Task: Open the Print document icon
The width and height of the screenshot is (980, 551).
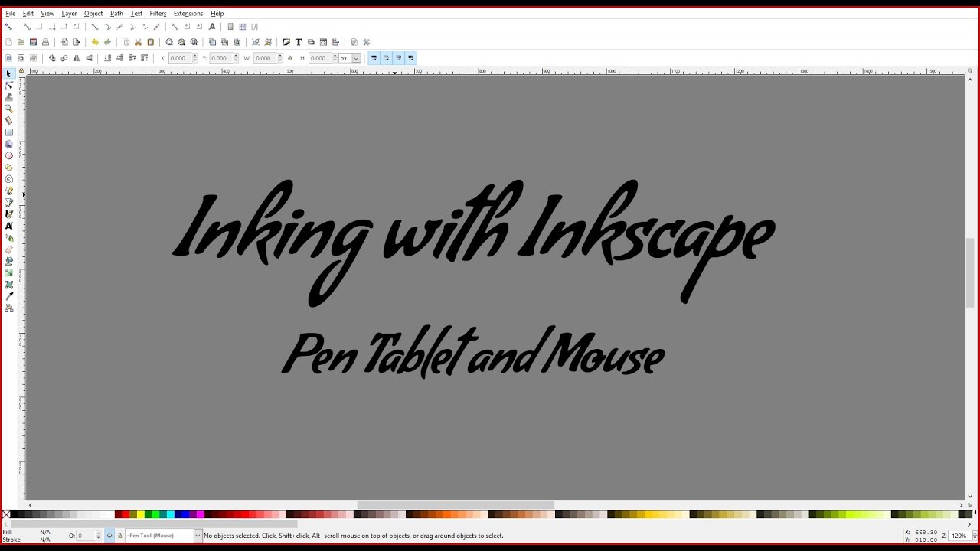Action: pyautogui.click(x=45, y=42)
